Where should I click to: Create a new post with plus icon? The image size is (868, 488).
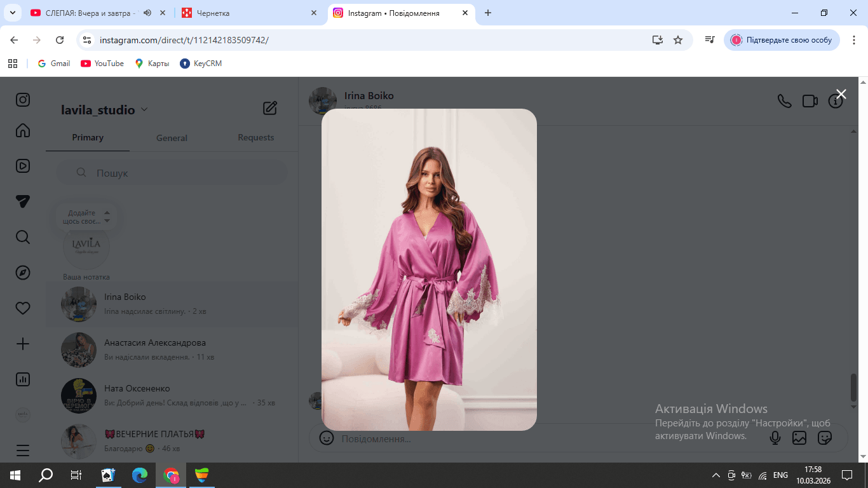point(23,344)
